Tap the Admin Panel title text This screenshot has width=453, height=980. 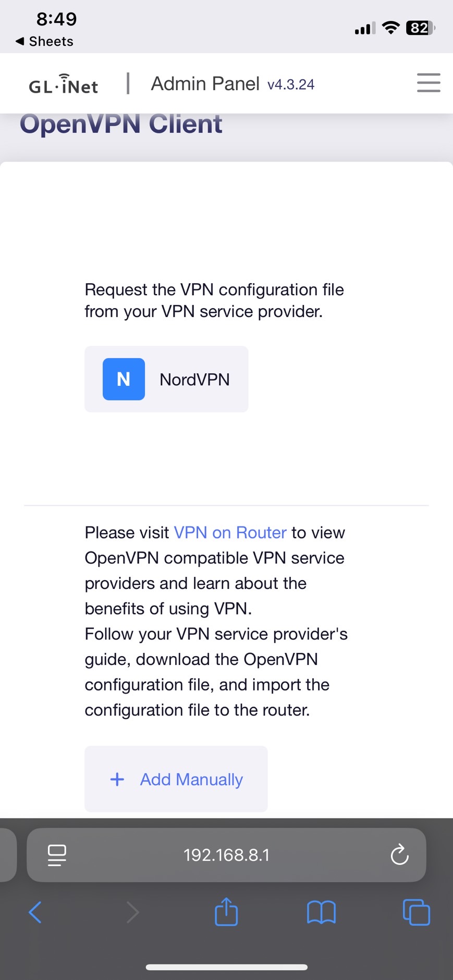[x=205, y=83]
